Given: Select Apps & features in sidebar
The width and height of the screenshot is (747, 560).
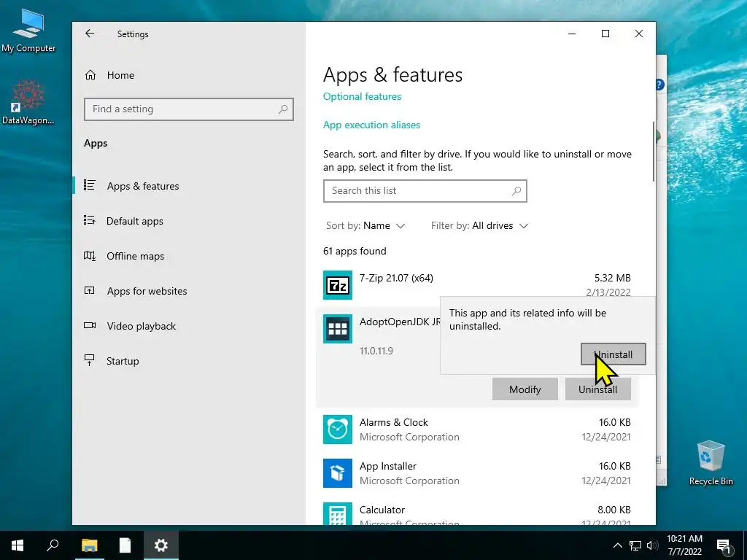Looking at the screenshot, I should click(143, 186).
